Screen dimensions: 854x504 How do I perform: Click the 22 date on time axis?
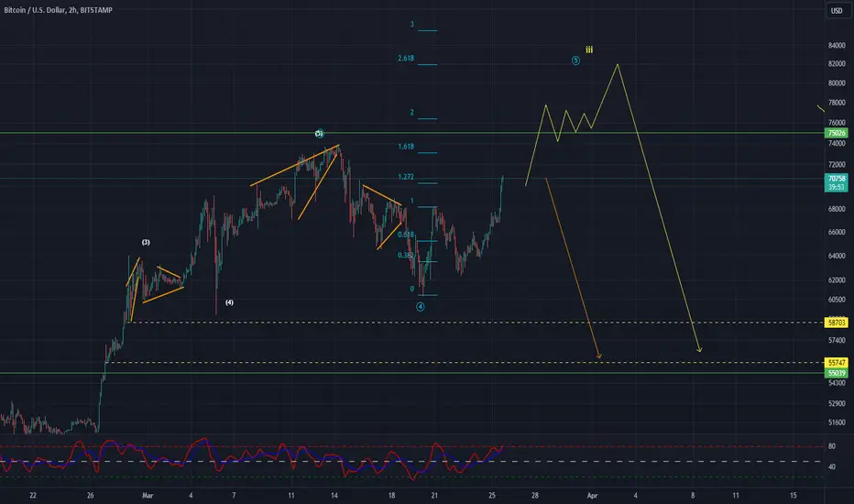tap(33, 495)
